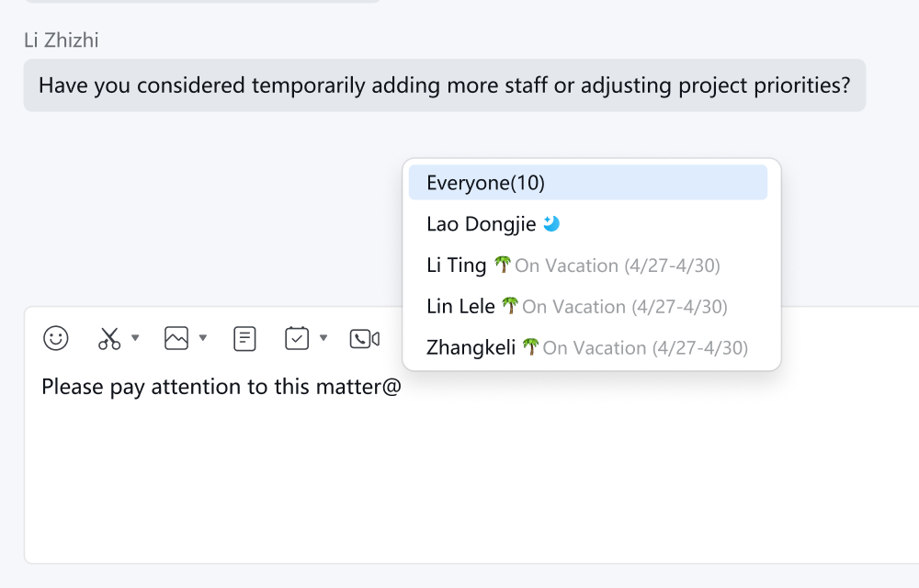Open the emoji picker smiley icon

click(56, 338)
